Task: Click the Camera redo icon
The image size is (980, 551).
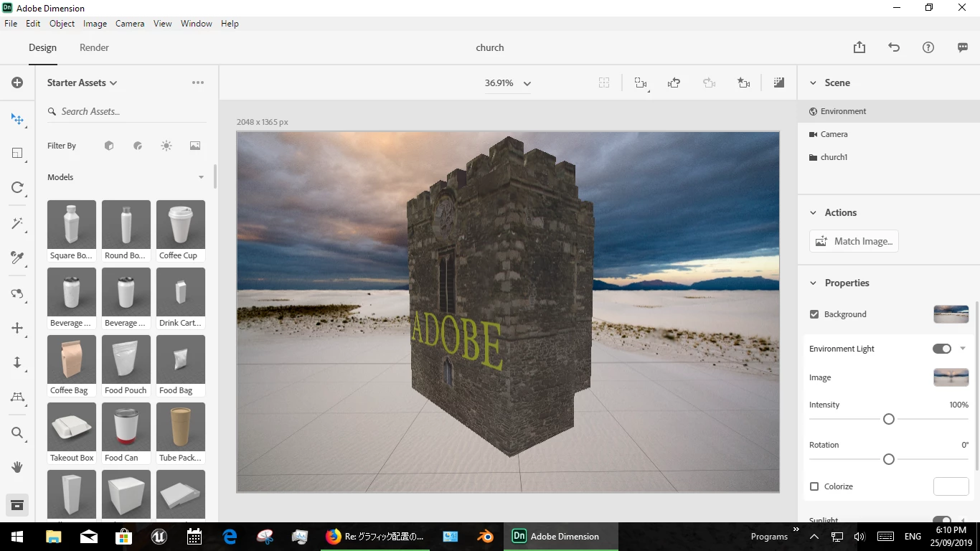Action: pyautogui.click(x=709, y=83)
